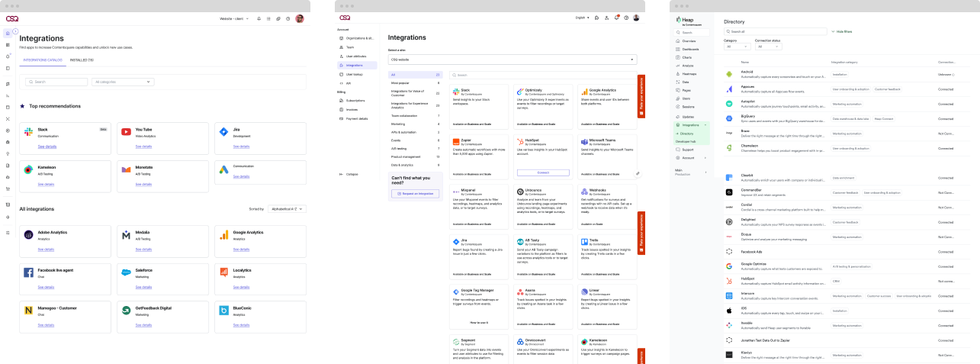The image size is (980, 364).
Task: Click the Optimizely logo in middle window
Action: coord(520,91)
